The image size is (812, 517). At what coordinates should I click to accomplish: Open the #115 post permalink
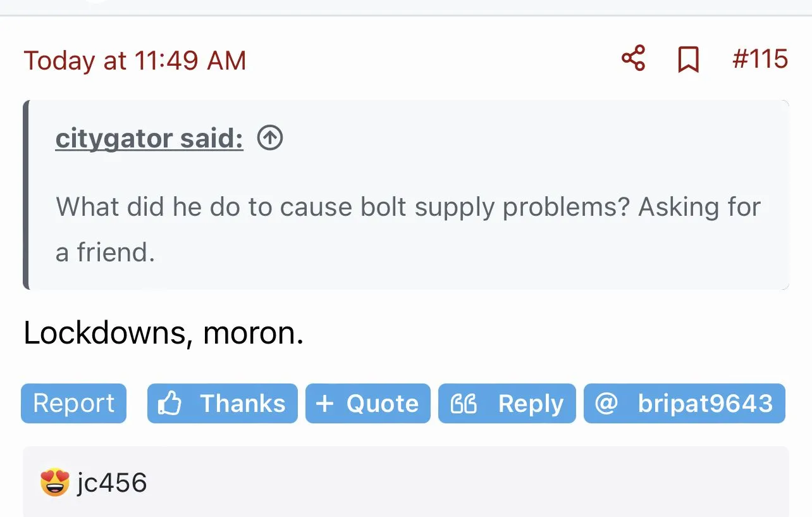point(760,59)
